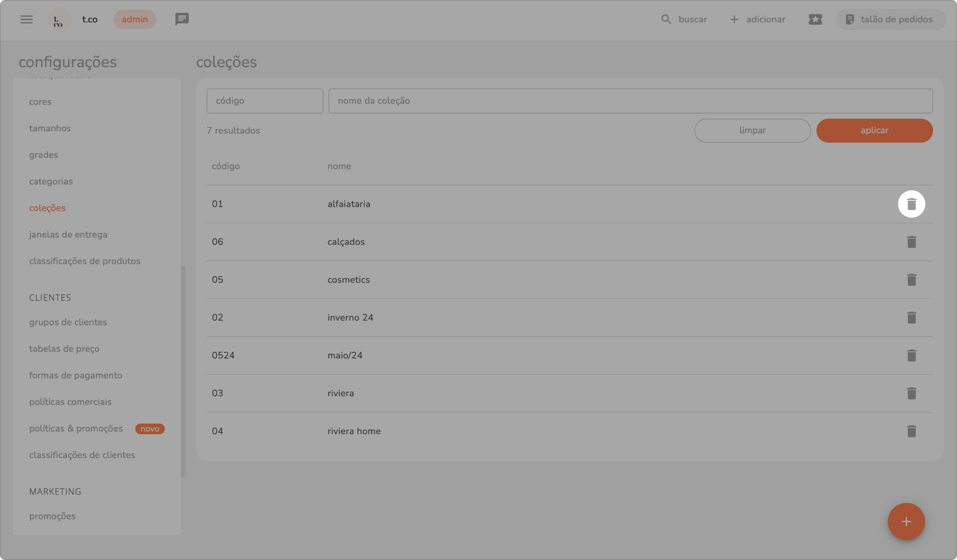Viewport: 957px width, 560px height.
Task: Click the adicionar button in header
Action: [x=757, y=20]
